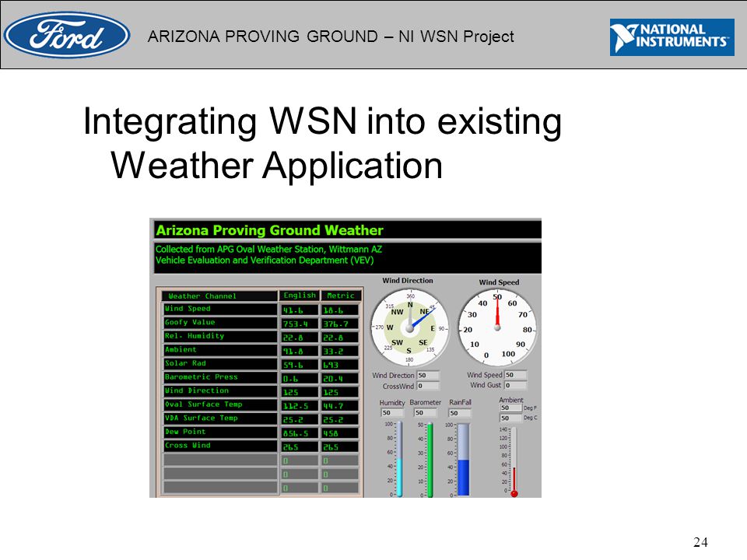Click the English Ambient value 91.8
This screenshot has height=560, width=747.
(x=299, y=351)
